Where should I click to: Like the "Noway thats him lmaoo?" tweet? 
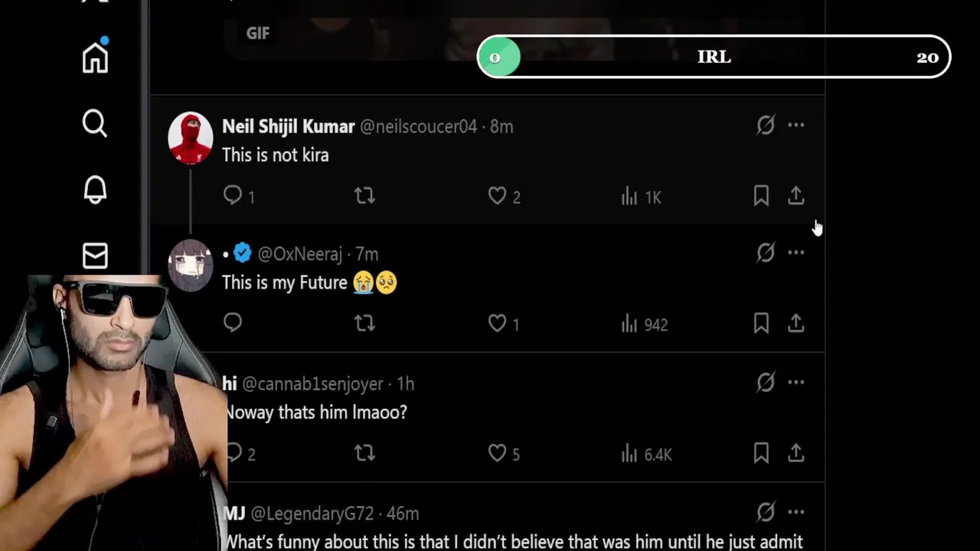coord(498,453)
